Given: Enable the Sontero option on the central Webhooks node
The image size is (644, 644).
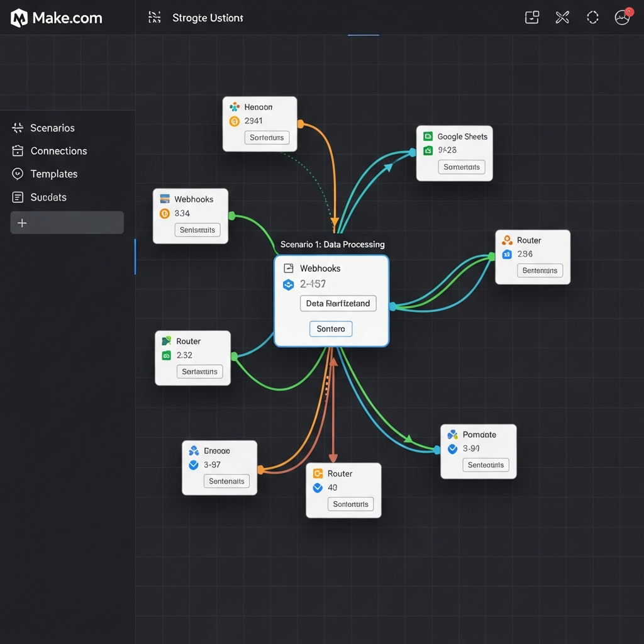Looking at the screenshot, I should tap(331, 328).
